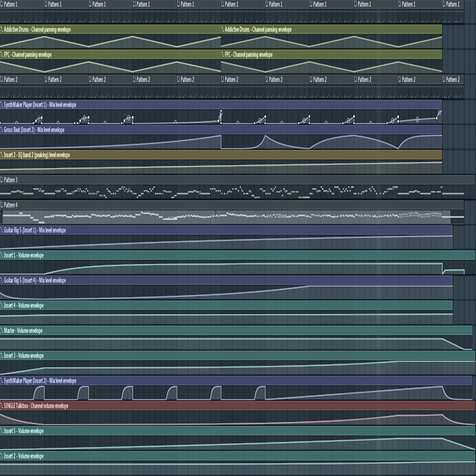This screenshot has height=476, width=476.
Task: Click automation icon of Guitar Rig 5 (Insert 1) clip
Action: pyautogui.click(x=2, y=230)
